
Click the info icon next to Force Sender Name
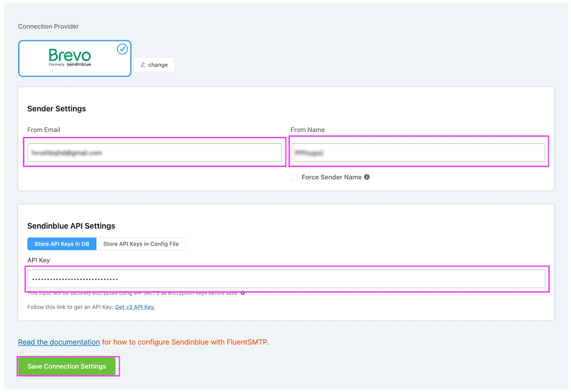(367, 177)
